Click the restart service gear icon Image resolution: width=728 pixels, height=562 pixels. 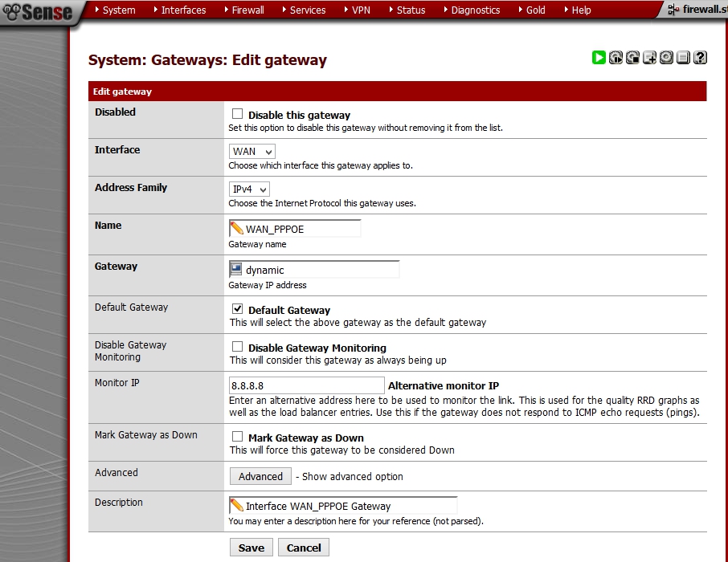616,57
